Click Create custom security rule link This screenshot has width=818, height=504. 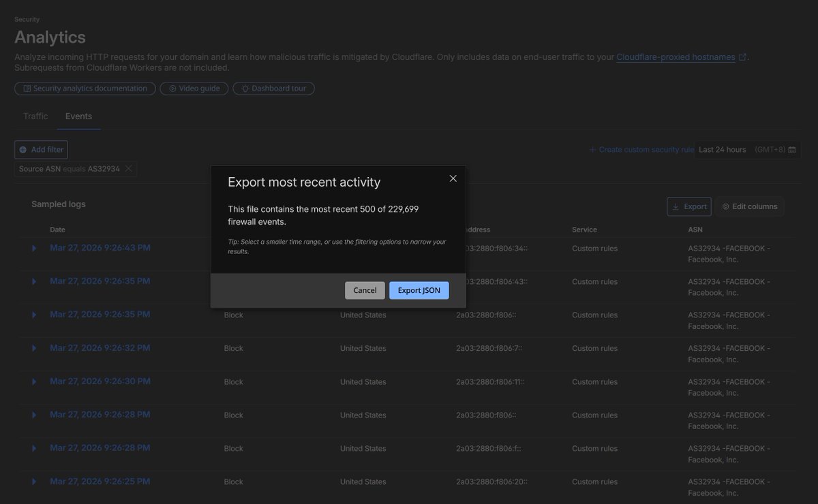coord(641,149)
